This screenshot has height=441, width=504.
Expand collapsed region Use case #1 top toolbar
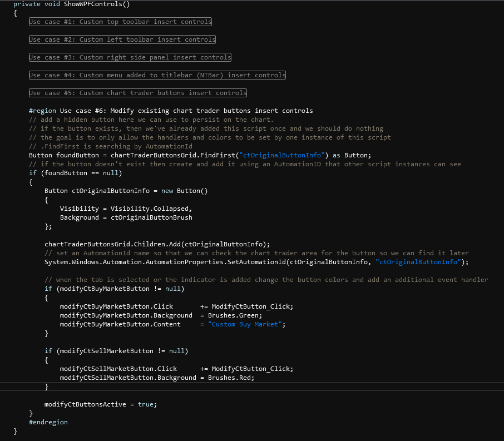pos(120,22)
